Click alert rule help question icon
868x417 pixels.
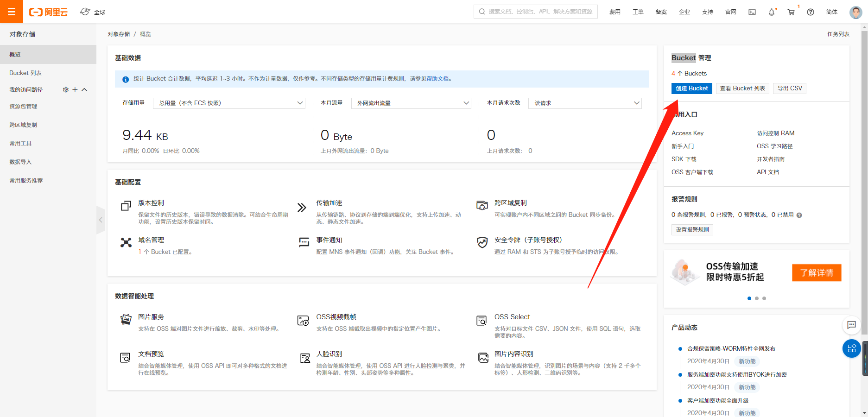tap(799, 215)
